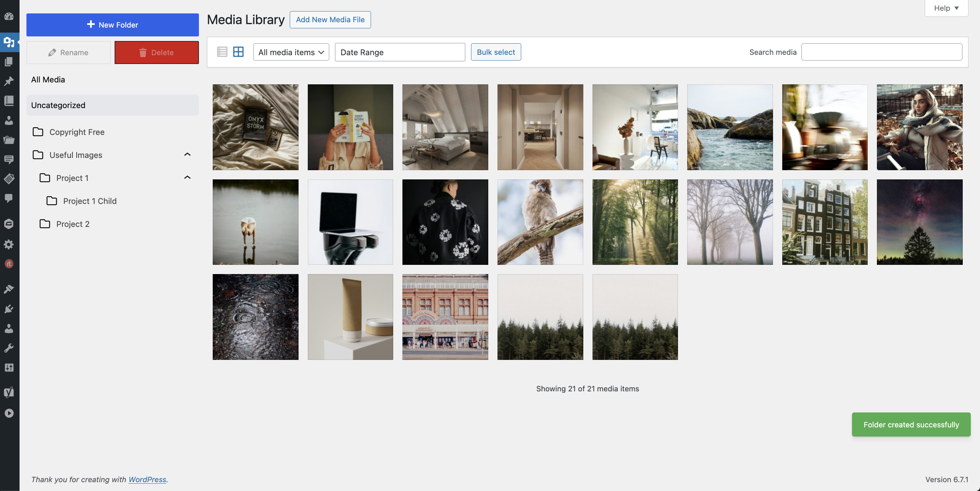Select the All Media category
The width and height of the screenshot is (980, 491).
48,79
